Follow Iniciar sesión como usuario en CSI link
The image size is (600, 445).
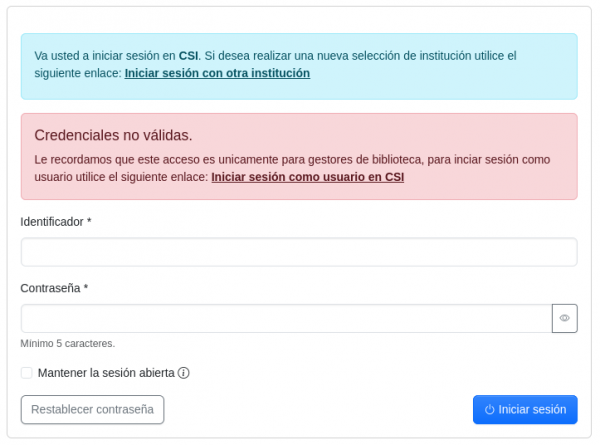[308, 177]
